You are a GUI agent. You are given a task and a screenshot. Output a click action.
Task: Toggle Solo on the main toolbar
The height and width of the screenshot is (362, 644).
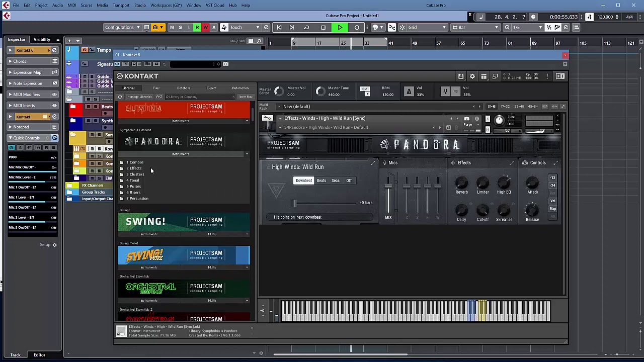point(180,27)
